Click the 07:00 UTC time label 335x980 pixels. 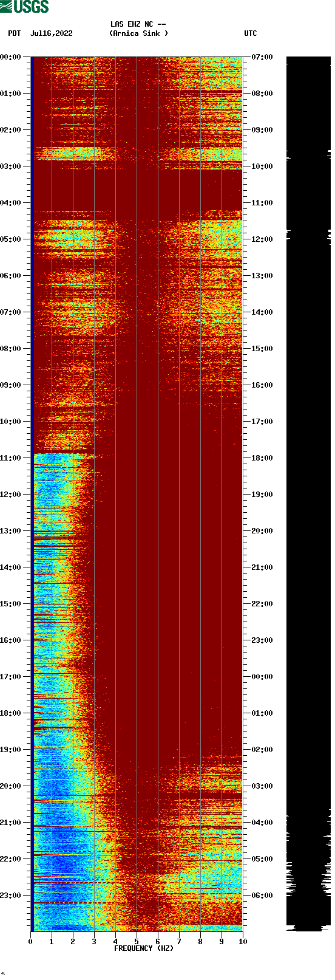coord(262,57)
